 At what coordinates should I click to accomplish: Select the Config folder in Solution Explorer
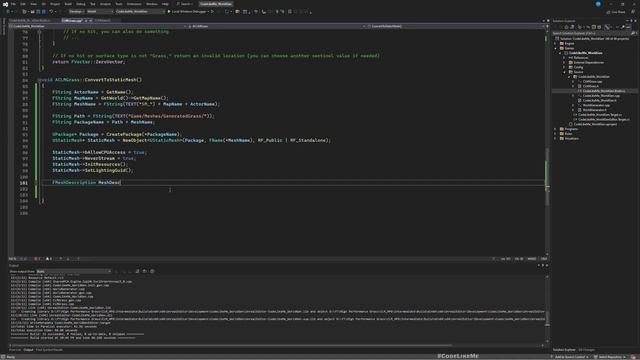[x=578, y=67]
